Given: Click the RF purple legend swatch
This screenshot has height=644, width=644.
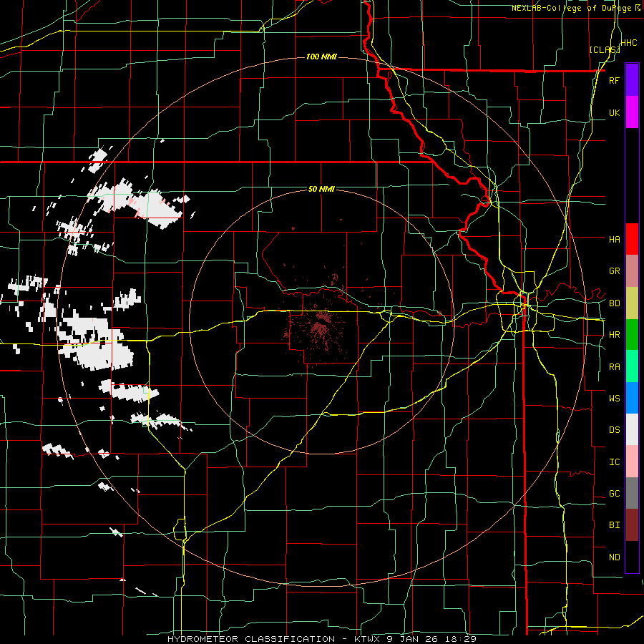Looking at the screenshot, I should 632,80.
